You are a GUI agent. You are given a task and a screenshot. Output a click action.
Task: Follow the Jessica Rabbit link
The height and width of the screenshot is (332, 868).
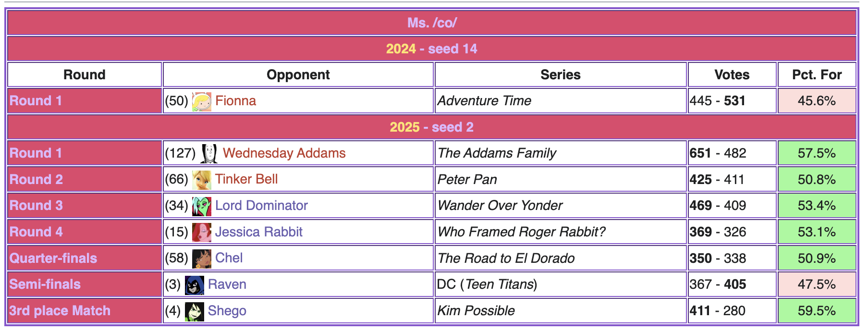click(258, 232)
